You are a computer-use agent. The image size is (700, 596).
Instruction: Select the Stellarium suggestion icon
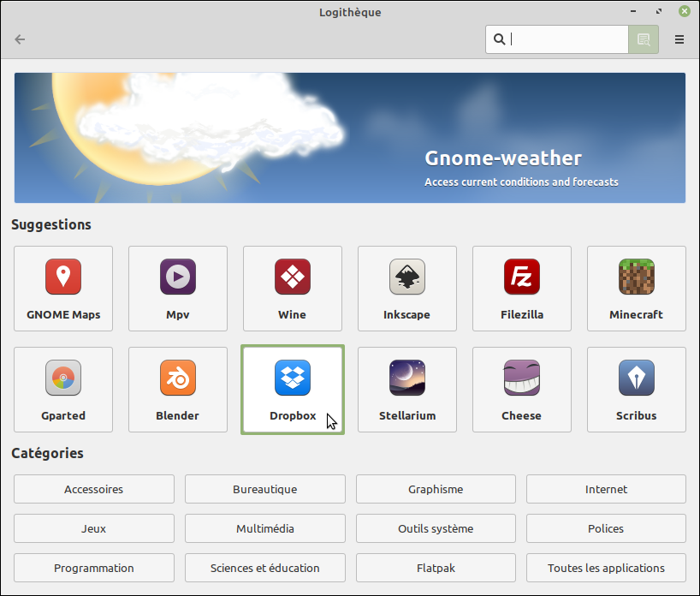(x=406, y=378)
